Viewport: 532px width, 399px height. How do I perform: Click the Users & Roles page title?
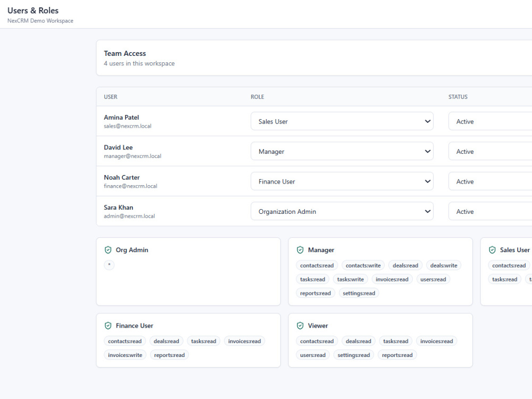click(33, 11)
